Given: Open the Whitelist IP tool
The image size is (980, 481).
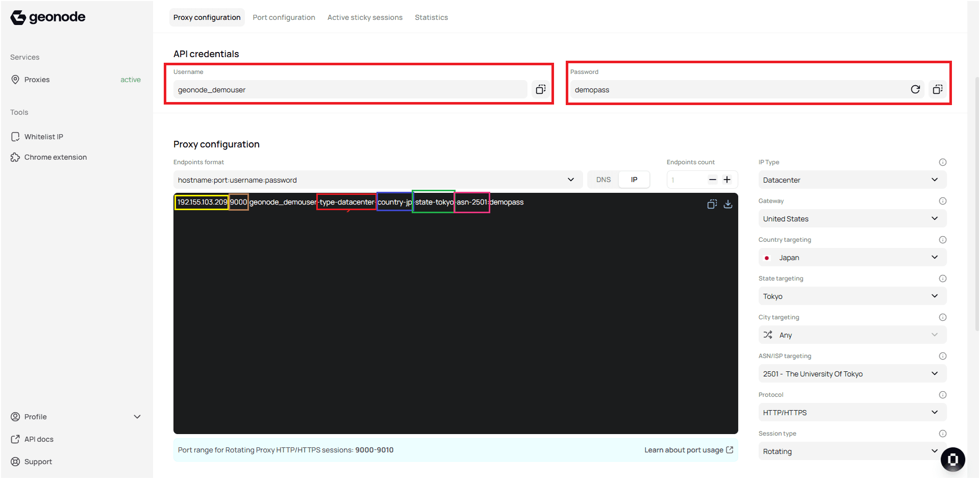Looking at the screenshot, I should [x=44, y=136].
